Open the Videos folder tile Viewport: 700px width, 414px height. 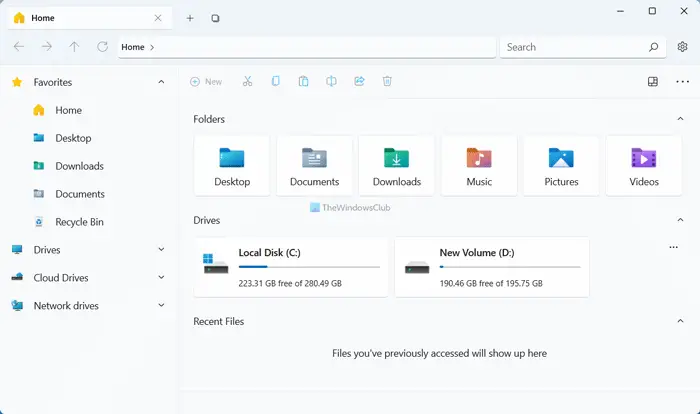click(644, 166)
